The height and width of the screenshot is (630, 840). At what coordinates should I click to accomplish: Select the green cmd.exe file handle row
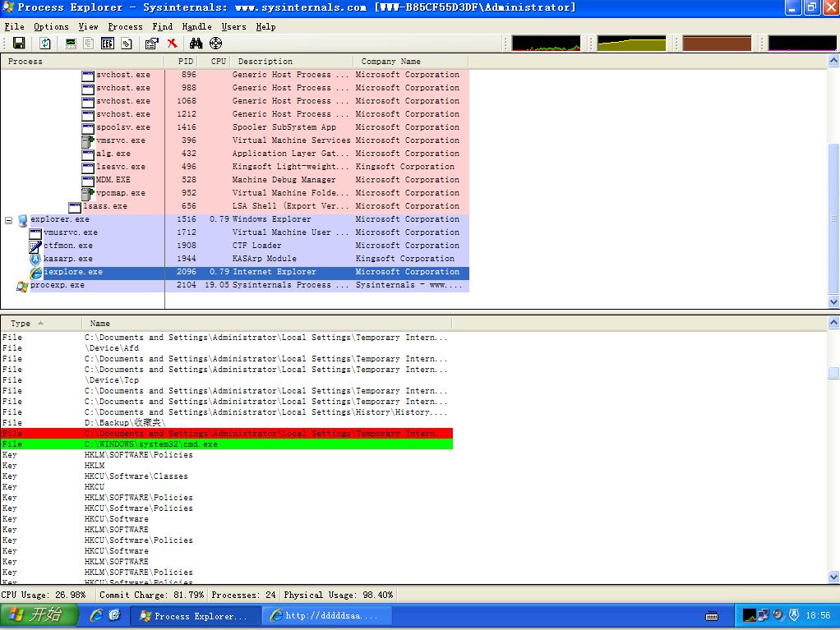pyautogui.click(x=227, y=444)
